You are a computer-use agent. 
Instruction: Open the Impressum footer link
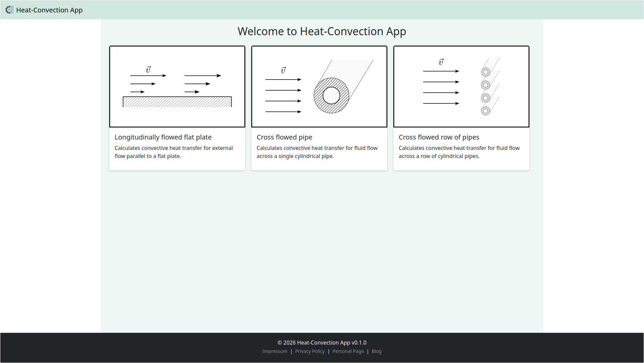pyautogui.click(x=275, y=351)
